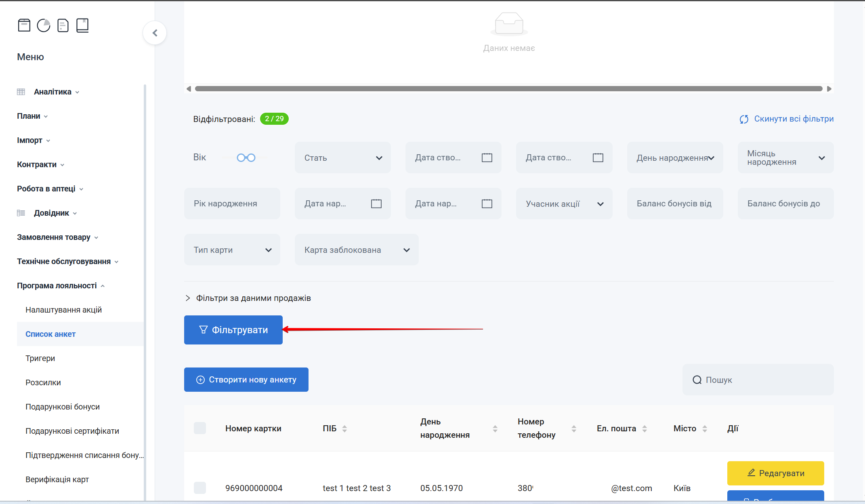The width and height of the screenshot is (865, 504).
Task: Click the Фільтрувати button
Action: (233, 330)
